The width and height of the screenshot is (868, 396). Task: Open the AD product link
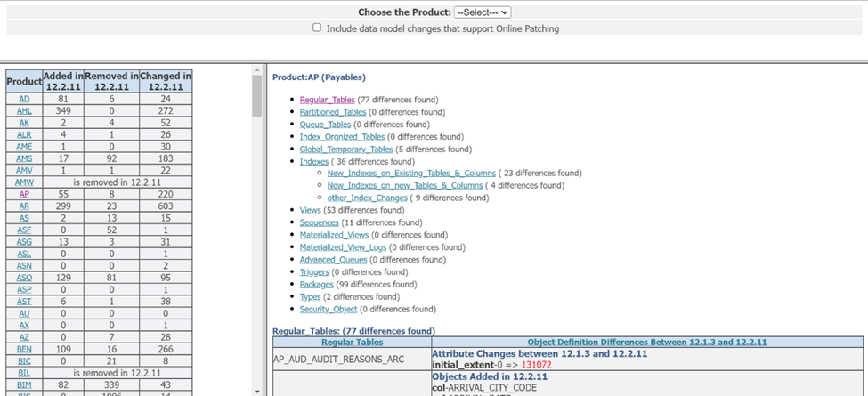tap(24, 99)
